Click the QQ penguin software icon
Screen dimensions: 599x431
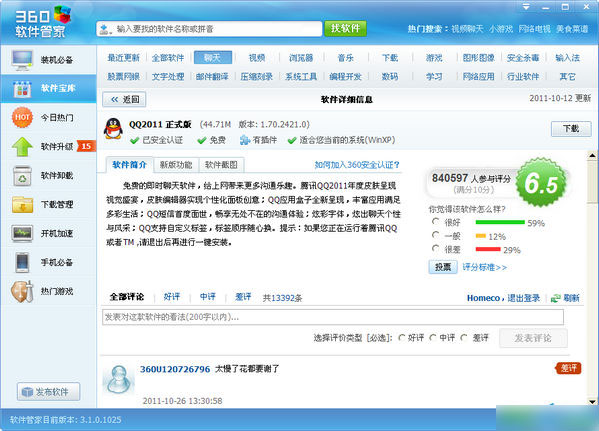[x=113, y=128]
